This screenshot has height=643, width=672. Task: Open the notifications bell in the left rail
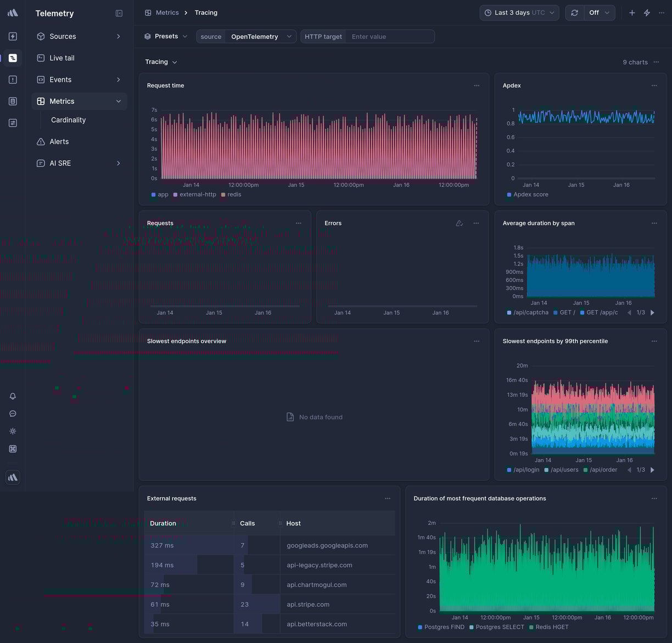point(13,396)
